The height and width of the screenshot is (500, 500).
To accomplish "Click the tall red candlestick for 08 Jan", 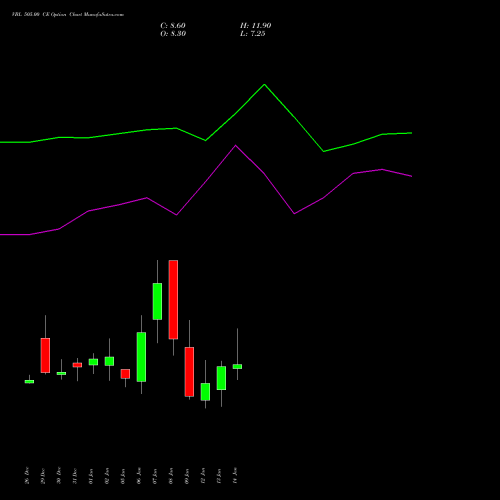I will point(173,300).
